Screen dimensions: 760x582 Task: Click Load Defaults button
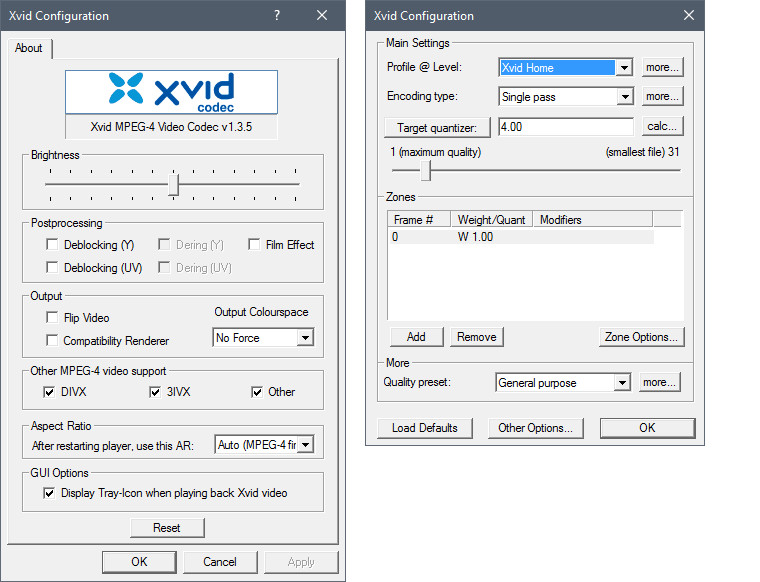click(425, 428)
